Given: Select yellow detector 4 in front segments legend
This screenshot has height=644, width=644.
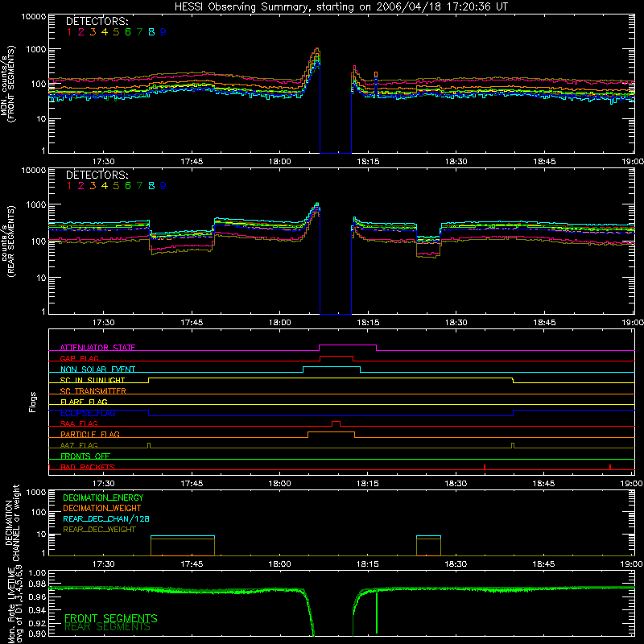Looking at the screenshot, I should point(105,32).
